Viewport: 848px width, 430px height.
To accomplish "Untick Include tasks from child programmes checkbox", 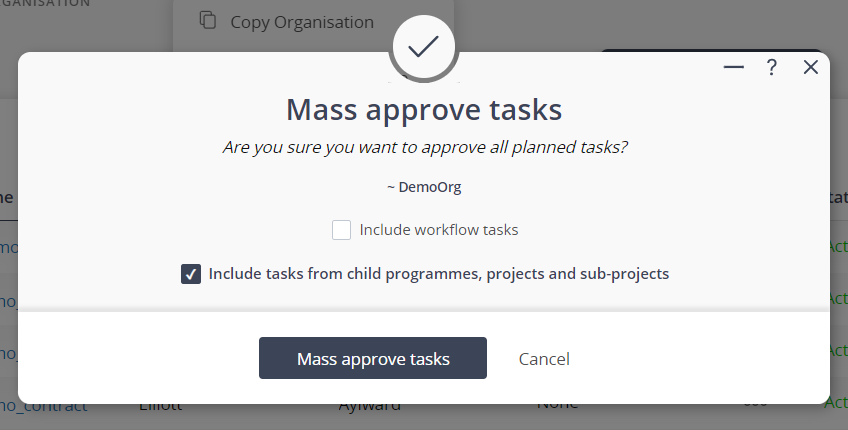I will [191, 274].
